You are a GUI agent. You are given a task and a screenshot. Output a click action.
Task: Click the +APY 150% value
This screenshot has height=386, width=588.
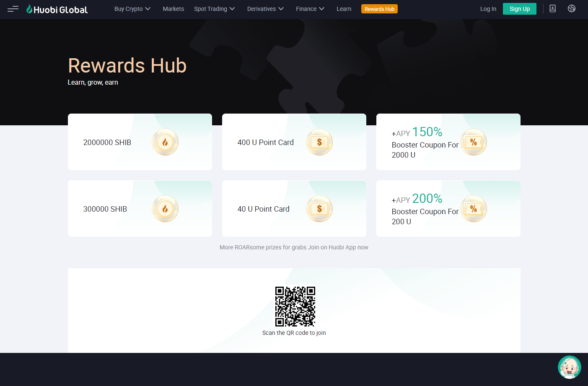(417, 132)
